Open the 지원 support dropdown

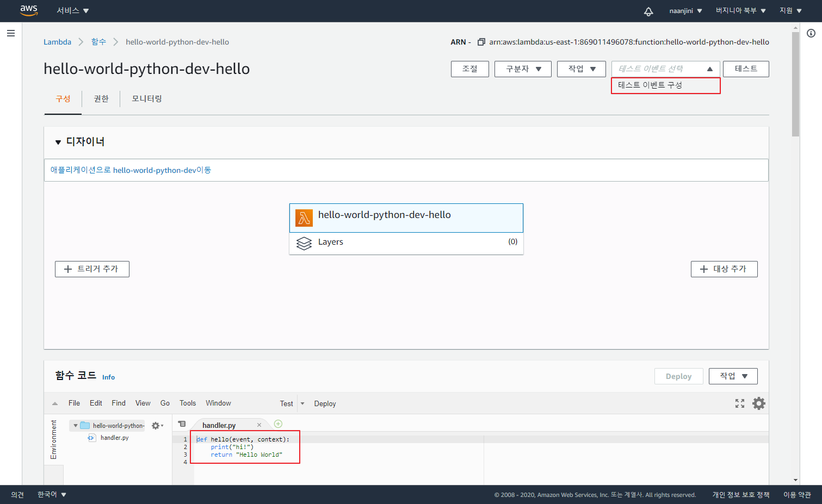tap(790, 11)
